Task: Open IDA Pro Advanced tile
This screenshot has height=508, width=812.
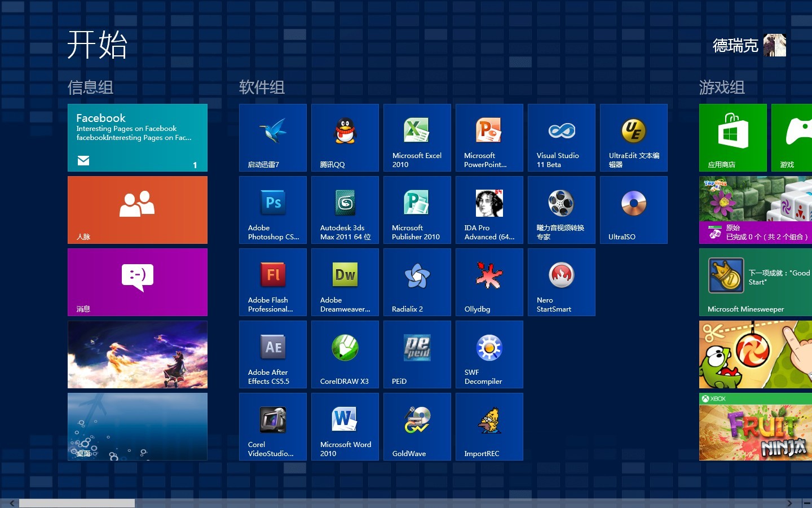Action: [x=489, y=210]
